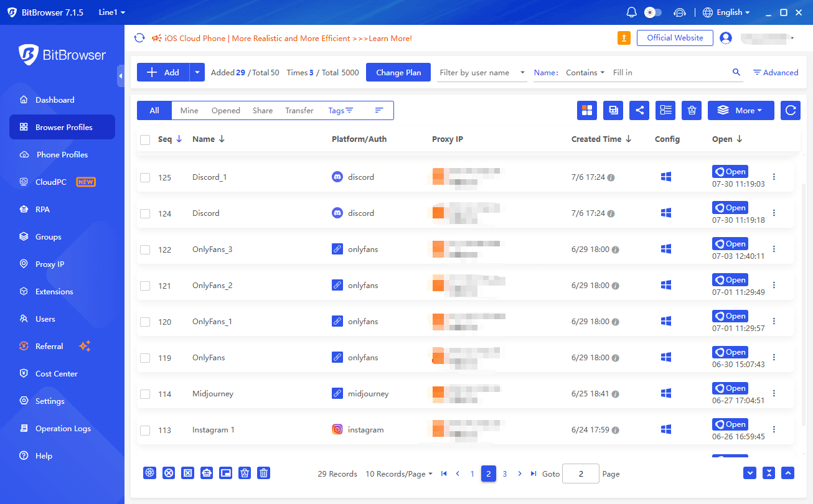The height and width of the screenshot is (504, 813).
Task: Click Windows config icon for OnlyFans_3
Action: (x=665, y=249)
